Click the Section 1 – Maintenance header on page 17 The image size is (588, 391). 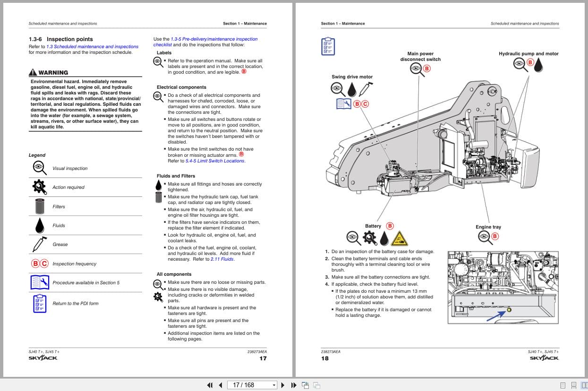[x=245, y=24]
